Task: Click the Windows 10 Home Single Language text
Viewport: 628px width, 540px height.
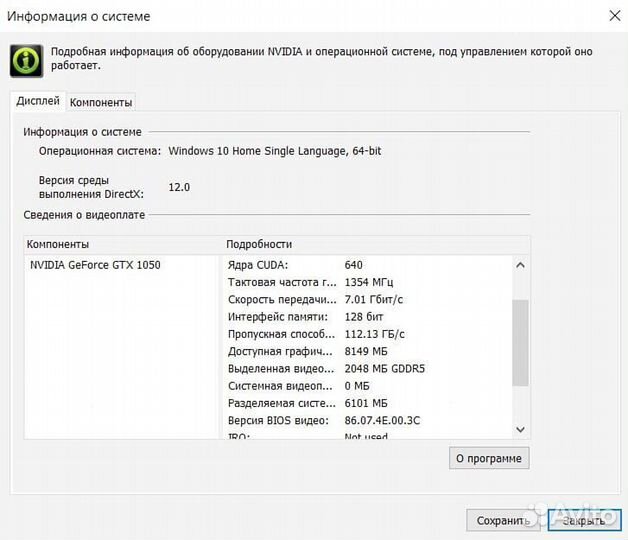Action: [x=275, y=151]
